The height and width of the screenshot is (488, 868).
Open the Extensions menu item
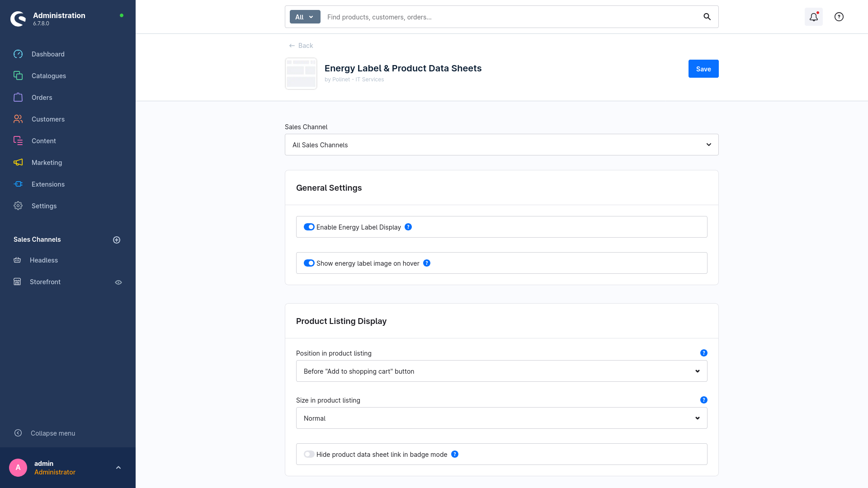(x=48, y=184)
